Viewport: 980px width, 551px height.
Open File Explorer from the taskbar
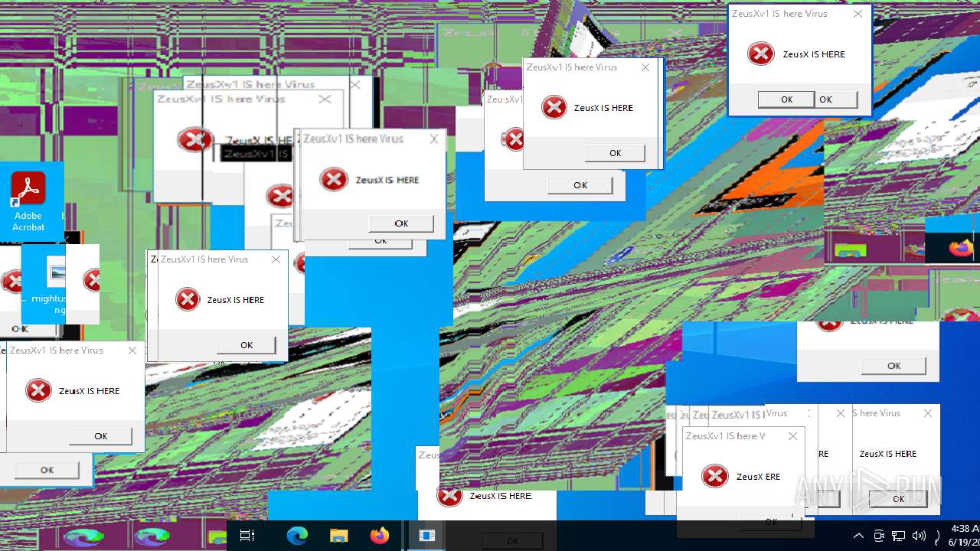pyautogui.click(x=338, y=536)
